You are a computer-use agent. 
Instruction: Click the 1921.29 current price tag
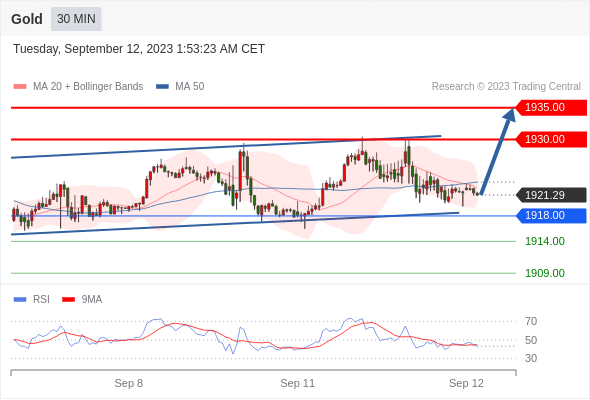[551, 195]
